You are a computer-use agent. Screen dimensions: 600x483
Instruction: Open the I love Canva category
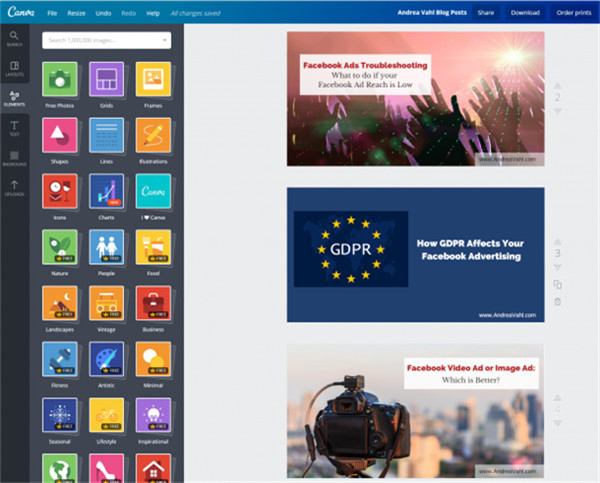click(x=153, y=191)
